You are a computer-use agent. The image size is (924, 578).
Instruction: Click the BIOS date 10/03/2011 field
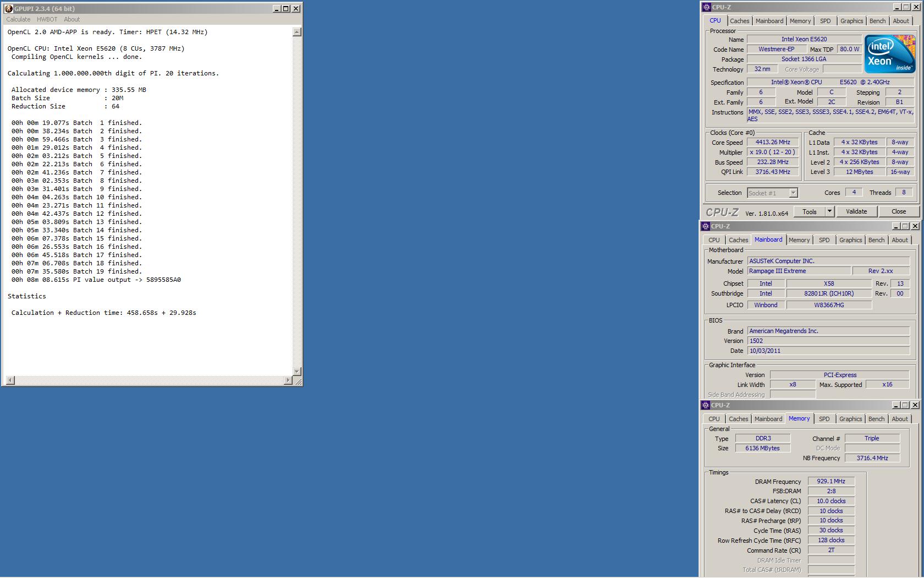click(828, 351)
